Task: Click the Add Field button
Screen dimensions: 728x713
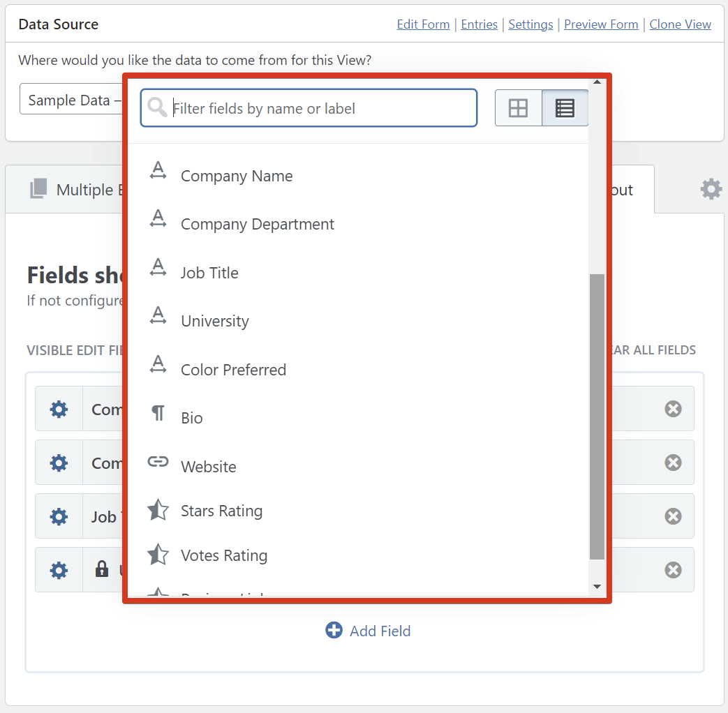Action: tap(369, 631)
